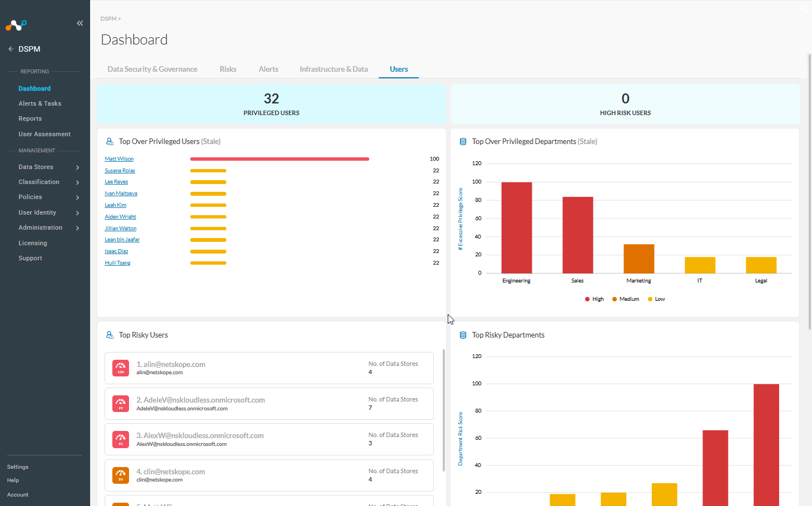Click the Netskope logo icon
This screenshot has height=506, width=812.
pyautogui.click(x=16, y=25)
